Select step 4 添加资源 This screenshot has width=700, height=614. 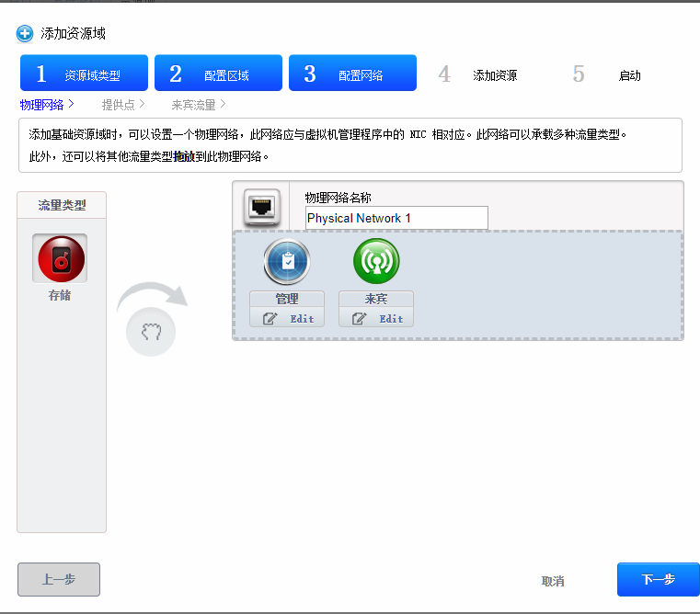478,74
